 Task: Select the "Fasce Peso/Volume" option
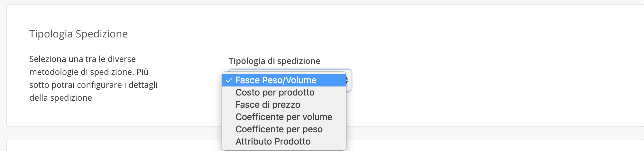[276, 80]
